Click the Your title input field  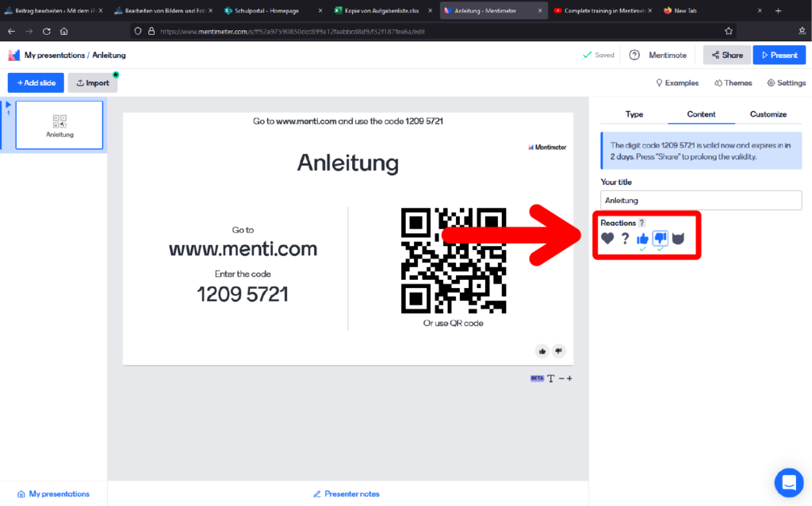[x=701, y=201]
